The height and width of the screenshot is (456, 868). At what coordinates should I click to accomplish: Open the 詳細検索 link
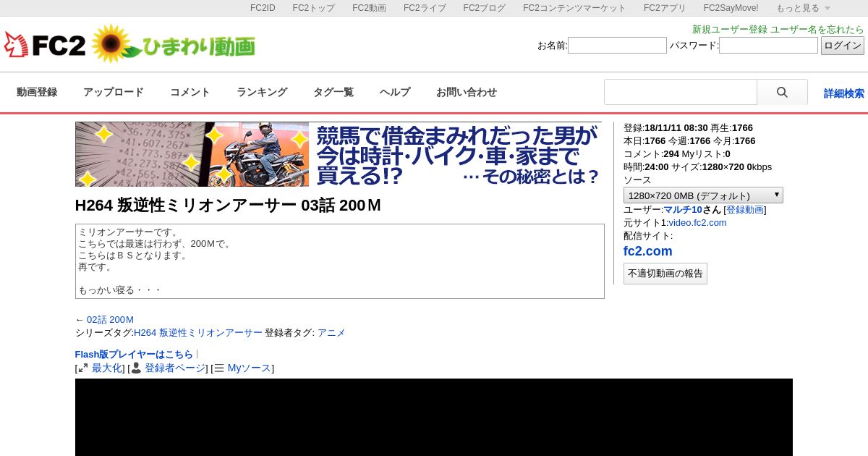coord(844,93)
